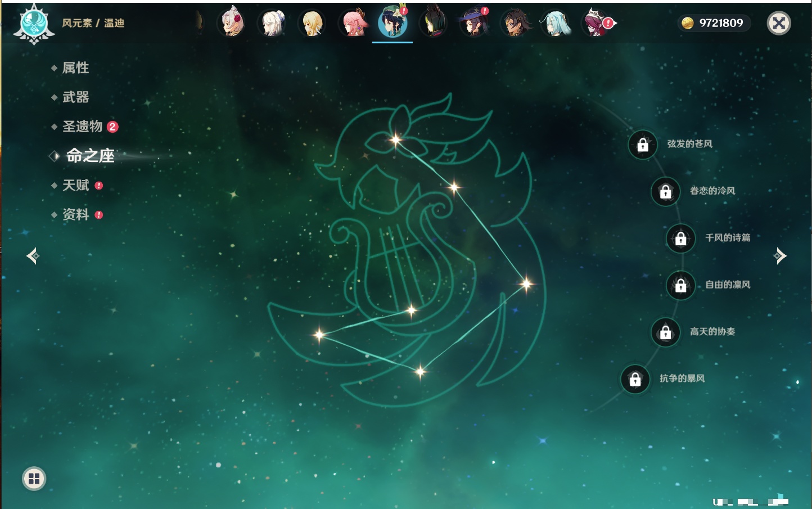Pick the teal-haired Faruzan portrait

pos(555,23)
